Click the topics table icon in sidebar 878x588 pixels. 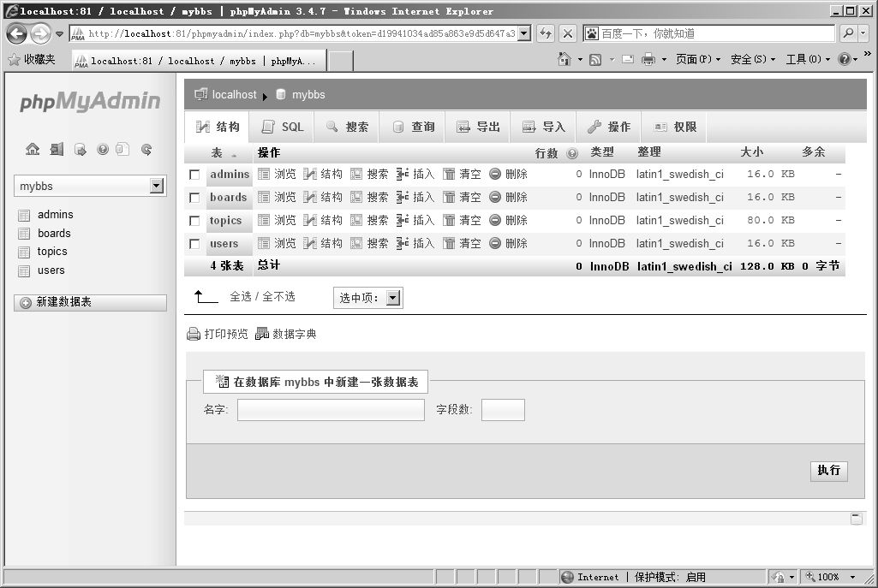pyautogui.click(x=24, y=252)
